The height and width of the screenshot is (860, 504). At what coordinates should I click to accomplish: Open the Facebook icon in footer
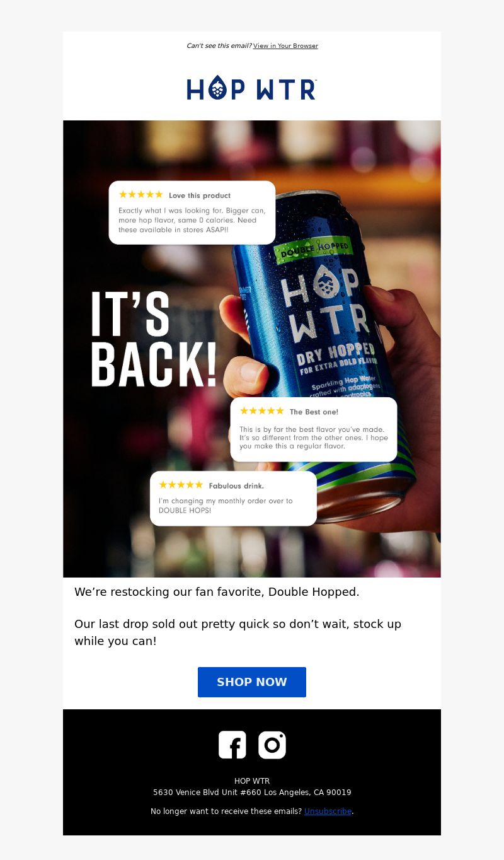pyautogui.click(x=232, y=745)
